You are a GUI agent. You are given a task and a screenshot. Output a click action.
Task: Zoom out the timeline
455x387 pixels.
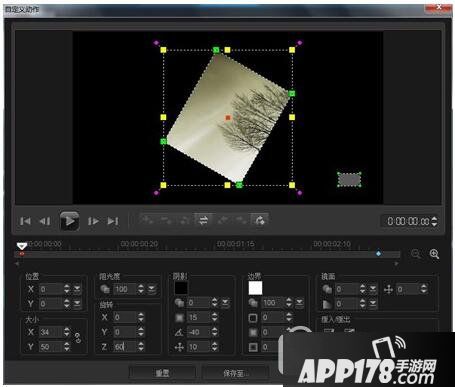tap(416, 254)
